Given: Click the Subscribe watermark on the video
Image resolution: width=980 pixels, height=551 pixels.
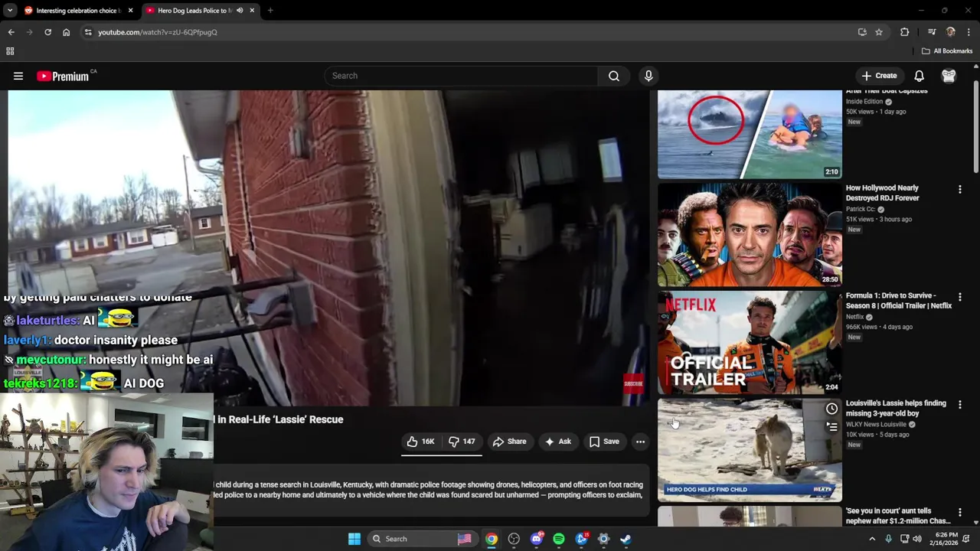Looking at the screenshot, I should point(633,383).
